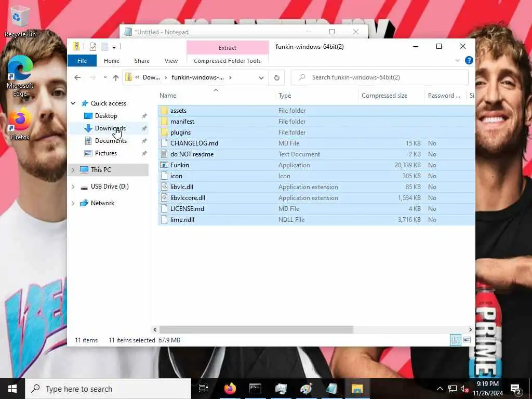Select Pictures in Quick access
The width and height of the screenshot is (532, 399).
tap(106, 153)
